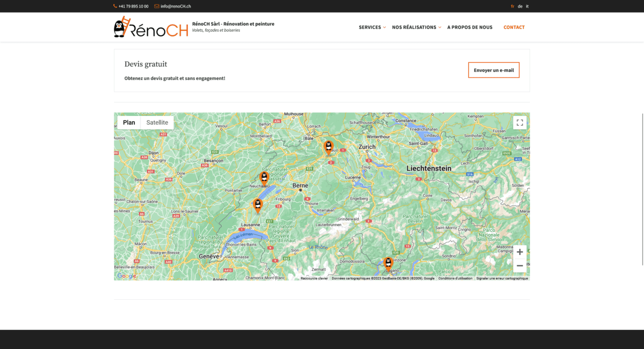Click the Envoyer un e-mail button
Viewport: 644px width, 349px height.
494,71
